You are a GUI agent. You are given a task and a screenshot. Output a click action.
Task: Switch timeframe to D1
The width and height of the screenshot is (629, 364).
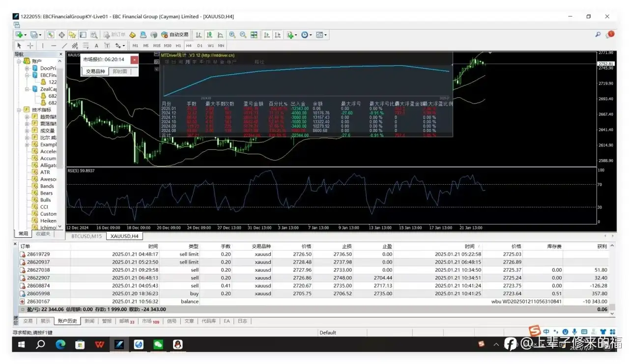[200, 46]
